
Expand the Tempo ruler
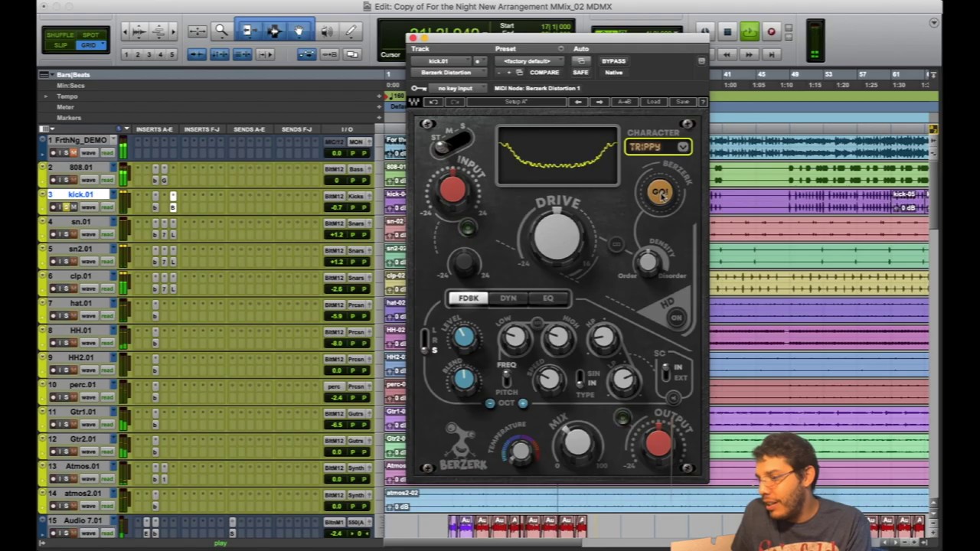click(x=45, y=96)
